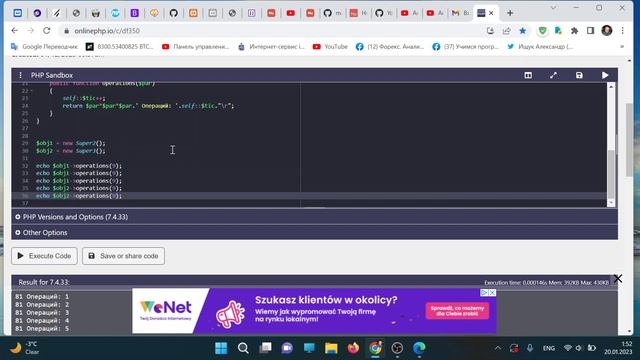Open the Панель управления bookmark
Screen dimensions: 640x360
tap(196, 47)
